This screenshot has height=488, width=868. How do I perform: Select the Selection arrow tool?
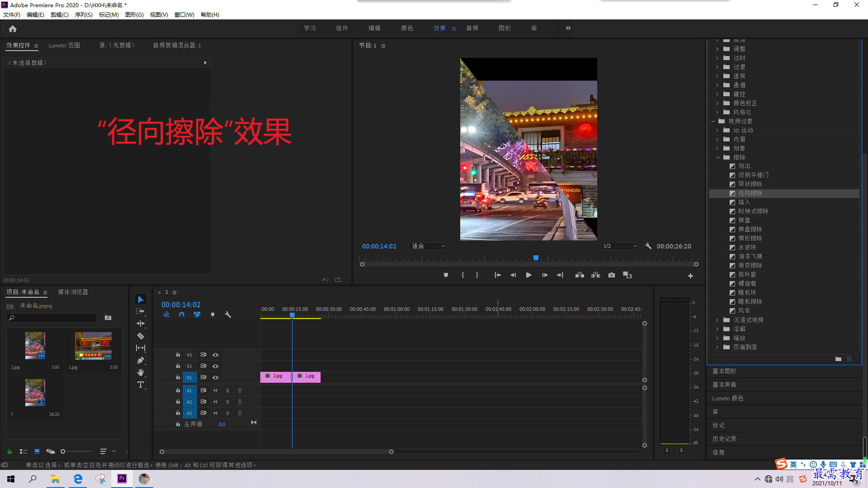[141, 300]
